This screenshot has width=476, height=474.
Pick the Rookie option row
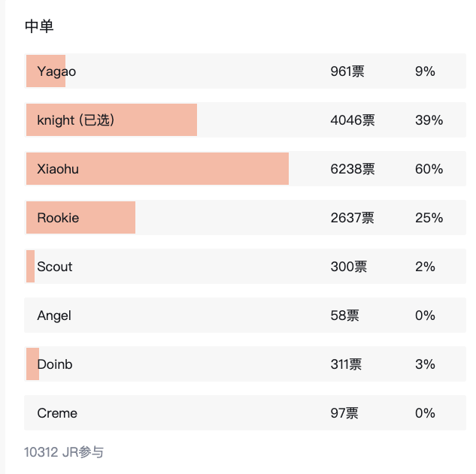click(58, 218)
